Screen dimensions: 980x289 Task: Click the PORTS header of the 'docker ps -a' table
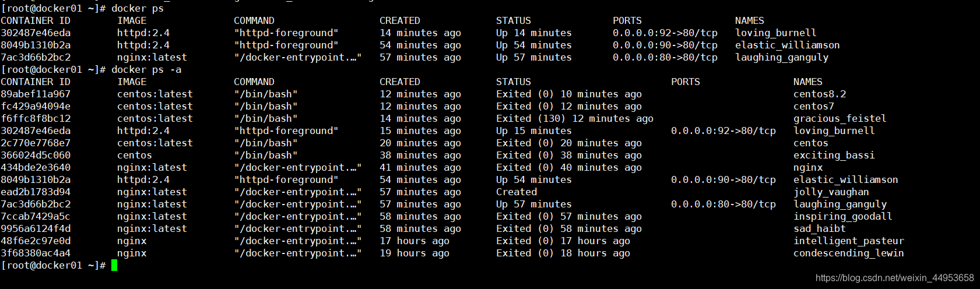(686, 82)
